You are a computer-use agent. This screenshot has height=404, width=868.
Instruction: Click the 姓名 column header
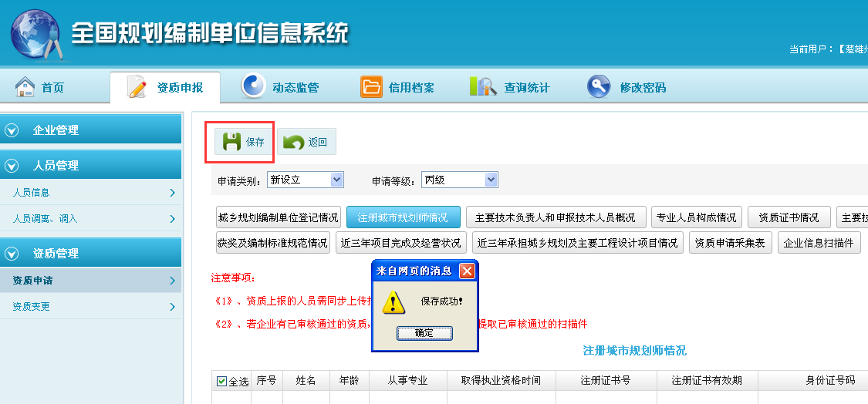(x=306, y=381)
